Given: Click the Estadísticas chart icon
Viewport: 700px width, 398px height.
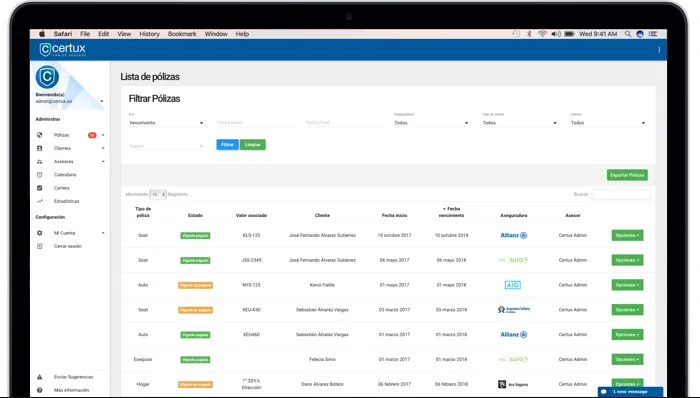Looking at the screenshot, I should (x=40, y=201).
